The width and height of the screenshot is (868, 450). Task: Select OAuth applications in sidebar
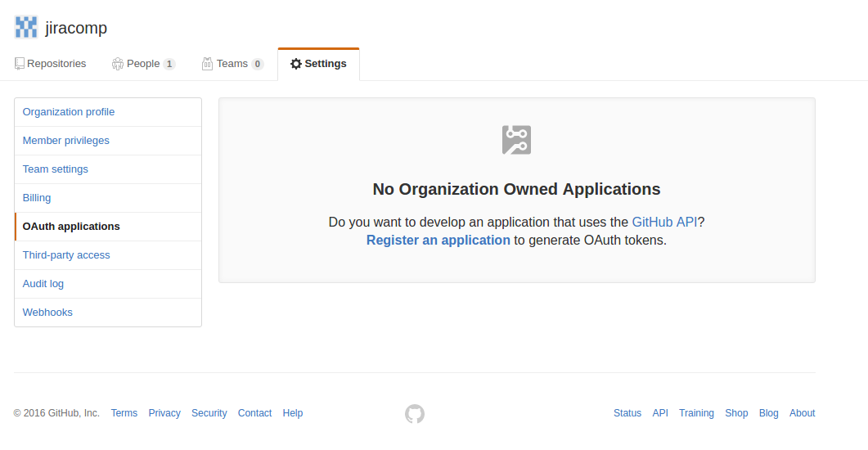click(108, 227)
